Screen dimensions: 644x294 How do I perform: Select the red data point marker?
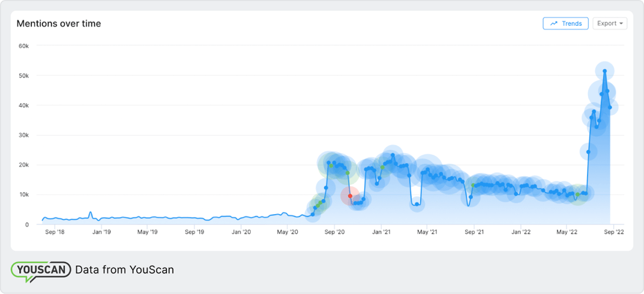pos(350,196)
